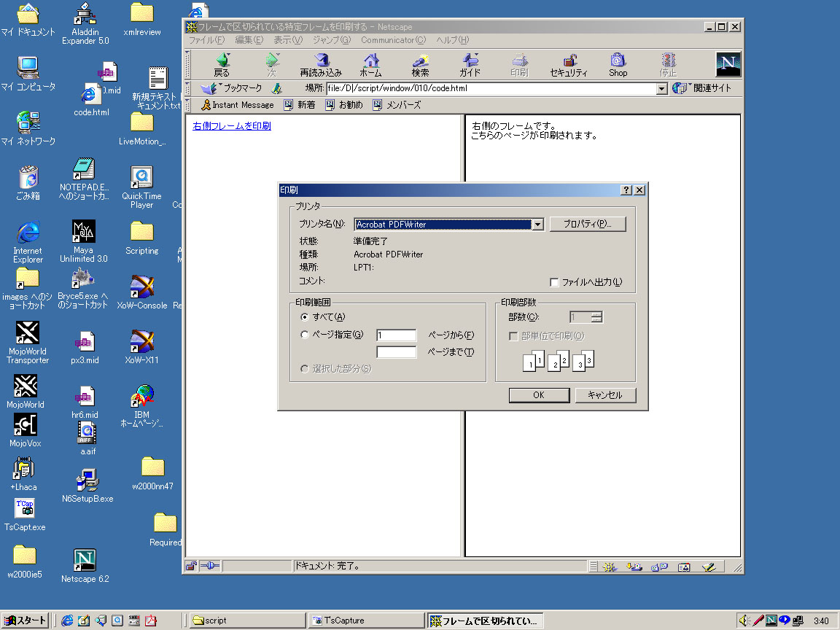Open the プリンタ名 printer name dropdown

coord(538,225)
